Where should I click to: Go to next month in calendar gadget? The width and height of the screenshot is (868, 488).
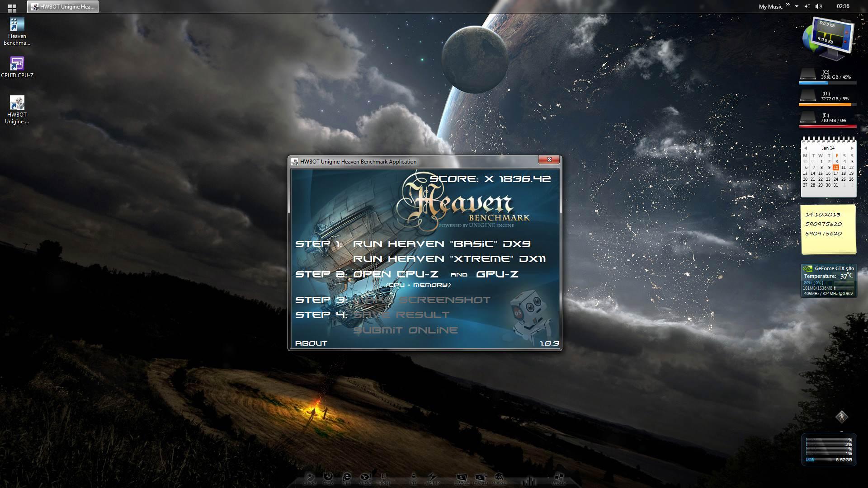point(852,148)
